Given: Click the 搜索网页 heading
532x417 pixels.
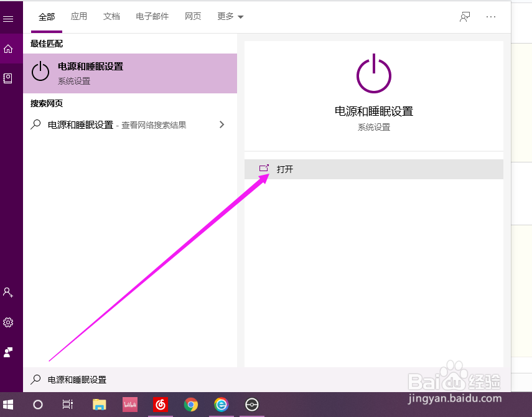Looking at the screenshot, I should pos(47,103).
